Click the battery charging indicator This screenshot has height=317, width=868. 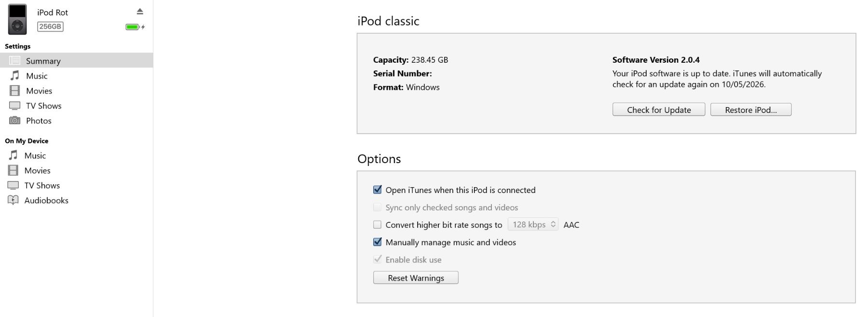click(x=135, y=27)
